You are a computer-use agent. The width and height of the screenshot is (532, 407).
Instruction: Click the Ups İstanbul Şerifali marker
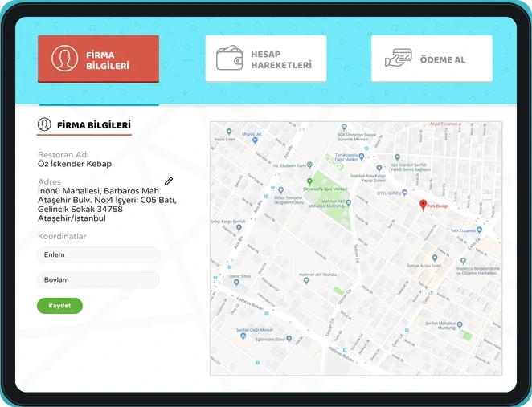(x=397, y=157)
